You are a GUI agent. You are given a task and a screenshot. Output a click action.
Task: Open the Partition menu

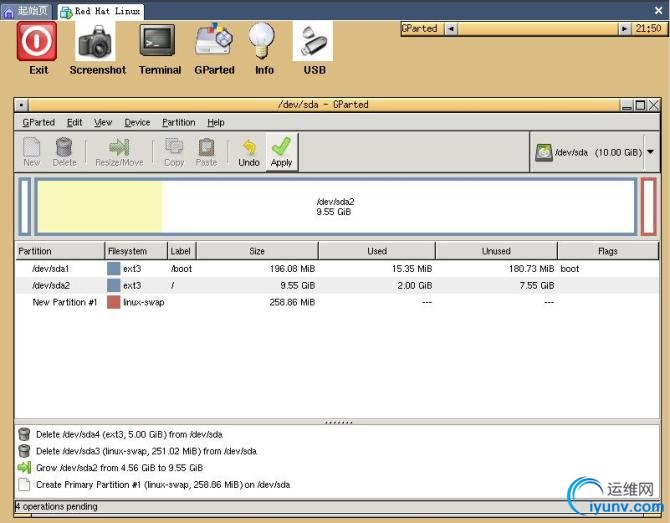coord(179,123)
